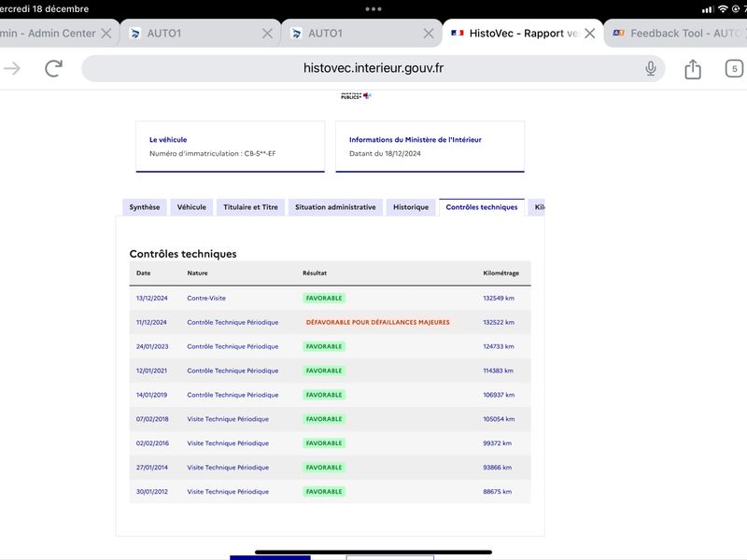
Task: Click the Contrôles techniques heading
Action: click(183, 254)
